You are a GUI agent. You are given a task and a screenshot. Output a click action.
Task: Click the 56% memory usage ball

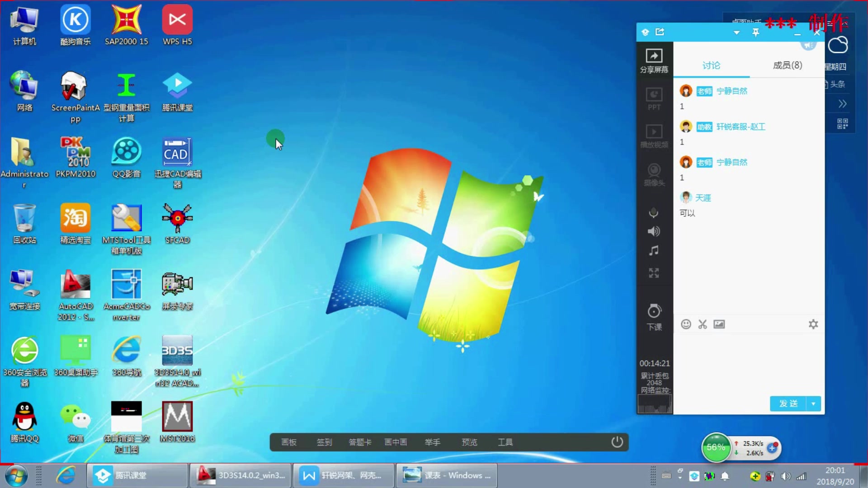(716, 447)
